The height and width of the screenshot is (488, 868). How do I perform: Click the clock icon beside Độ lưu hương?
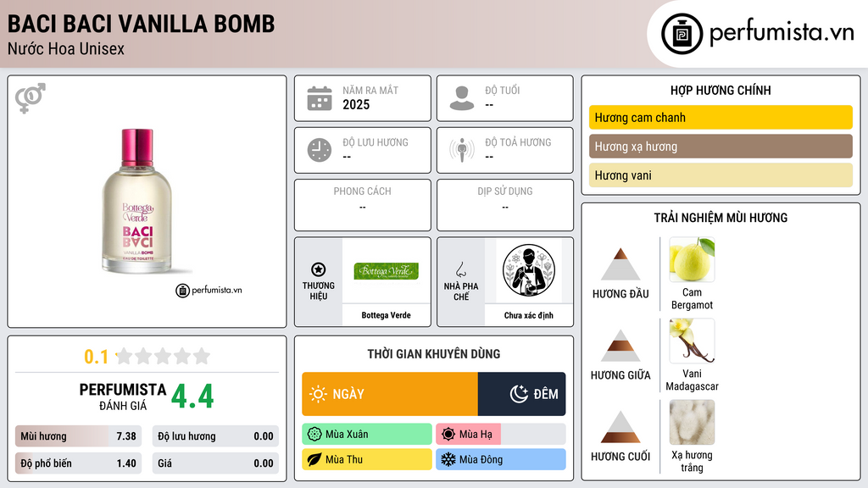click(x=320, y=150)
